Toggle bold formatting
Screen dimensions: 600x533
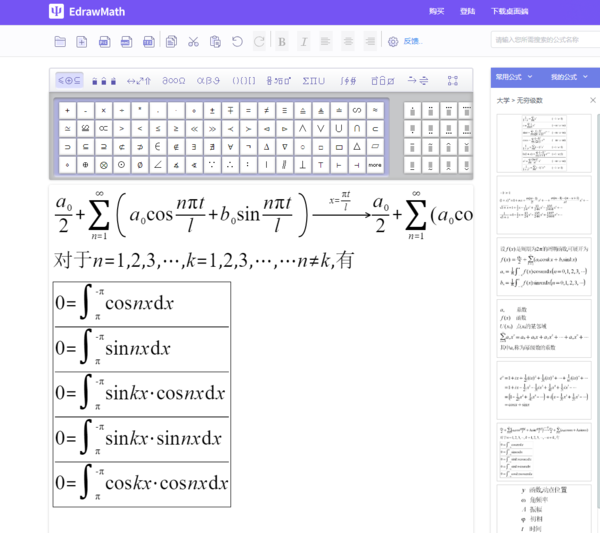tap(282, 41)
